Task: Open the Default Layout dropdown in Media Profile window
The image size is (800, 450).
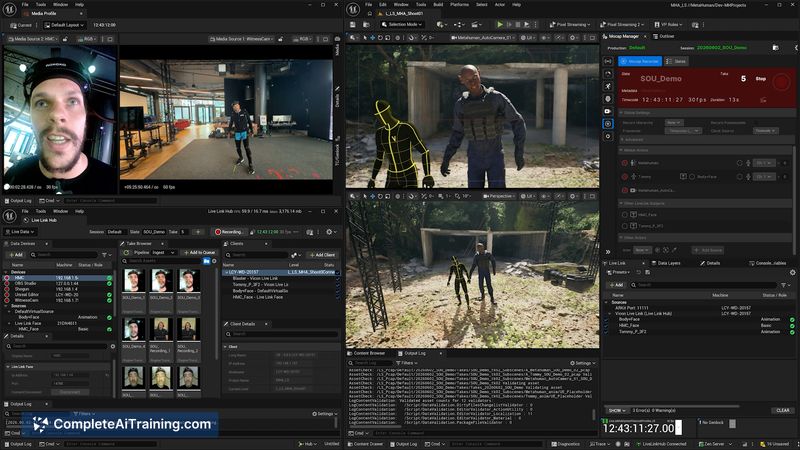Action: (x=64, y=24)
